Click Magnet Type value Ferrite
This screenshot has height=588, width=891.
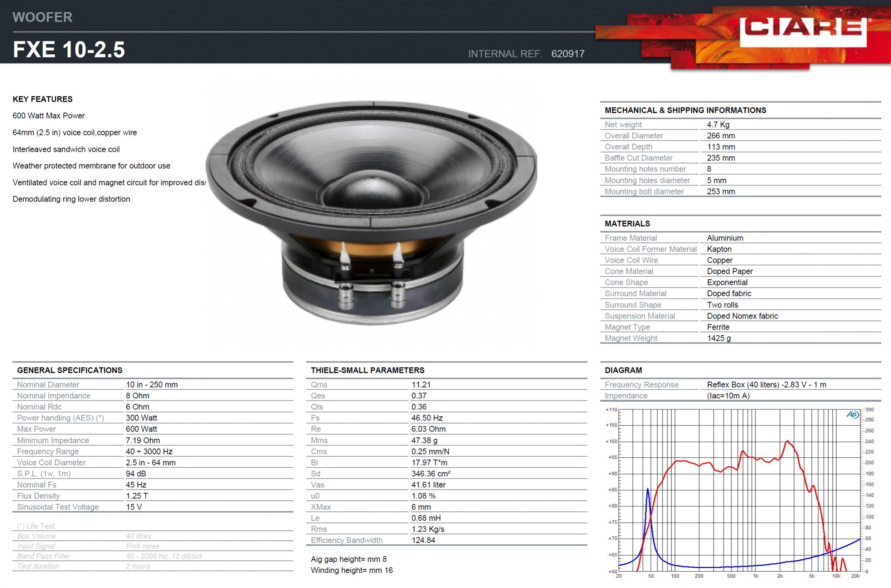[x=718, y=327]
